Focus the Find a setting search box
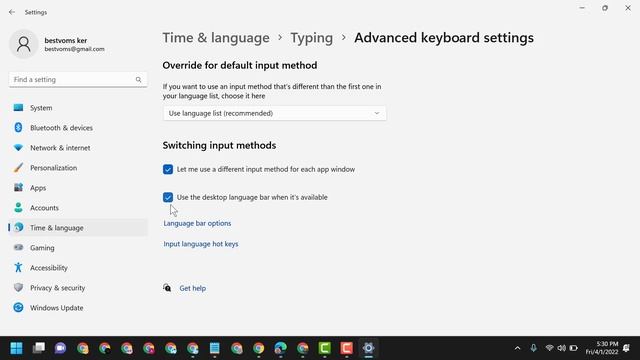The image size is (640, 360). tap(78, 80)
